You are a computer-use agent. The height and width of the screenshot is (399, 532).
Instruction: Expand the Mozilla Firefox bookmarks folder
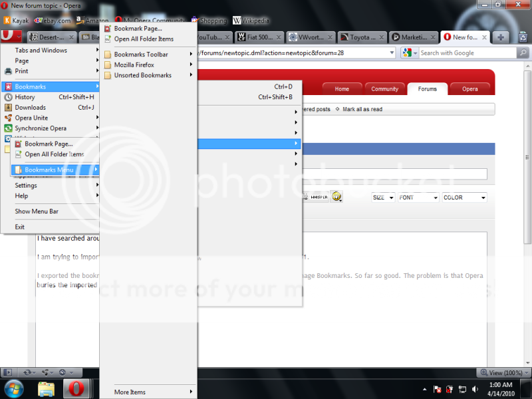coord(134,65)
